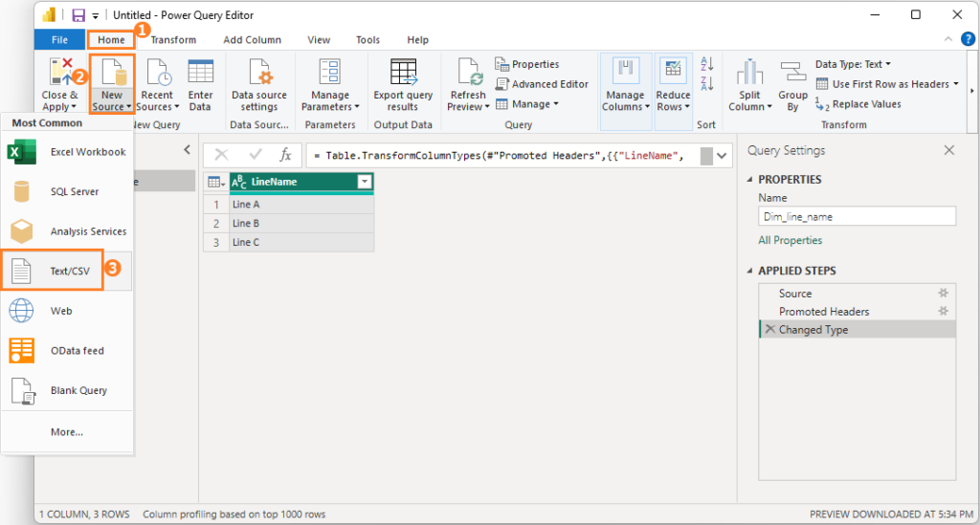Choose SQL Server source
This screenshot has width=980, height=525.
click(67, 191)
